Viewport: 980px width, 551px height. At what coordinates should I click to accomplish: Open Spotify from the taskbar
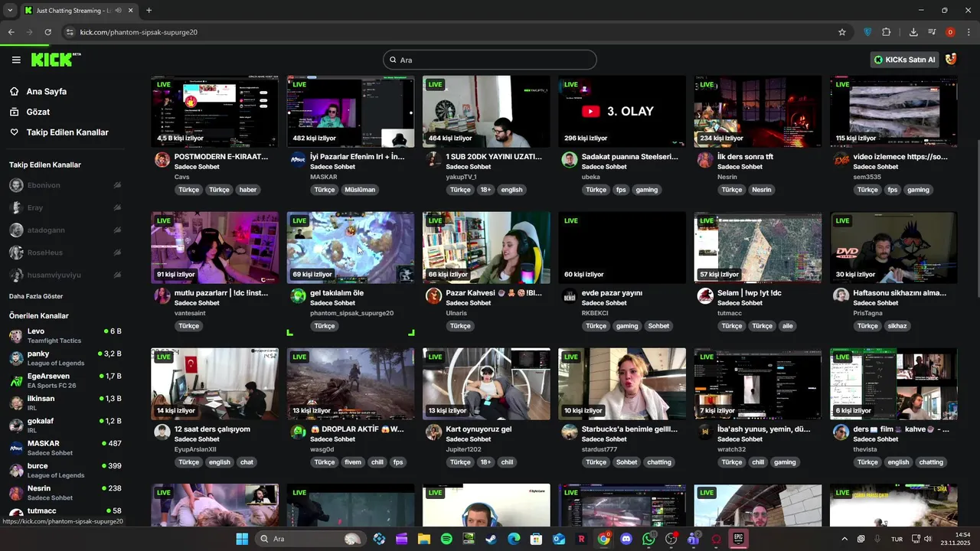click(446, 539)
